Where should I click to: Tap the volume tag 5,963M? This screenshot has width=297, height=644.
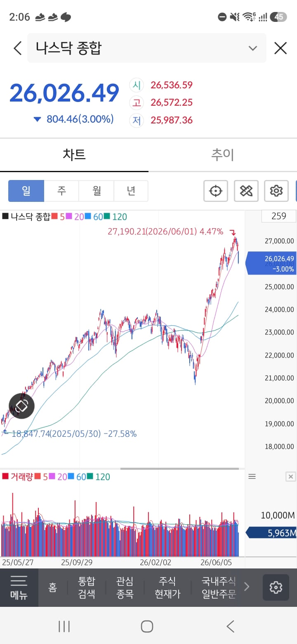pyautogui.click(x=271, y=533)
